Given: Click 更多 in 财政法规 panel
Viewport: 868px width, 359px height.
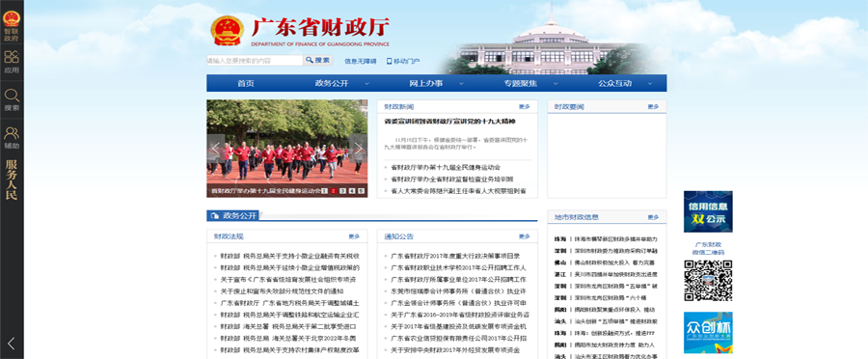Looking at the screenshot, I should point(354,236).
